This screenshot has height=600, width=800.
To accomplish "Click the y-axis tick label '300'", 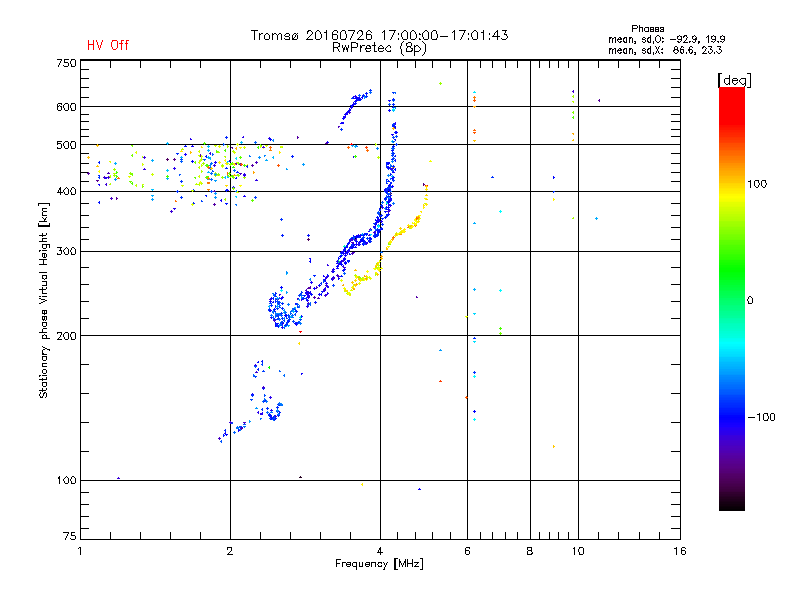I will coord(67,251).
